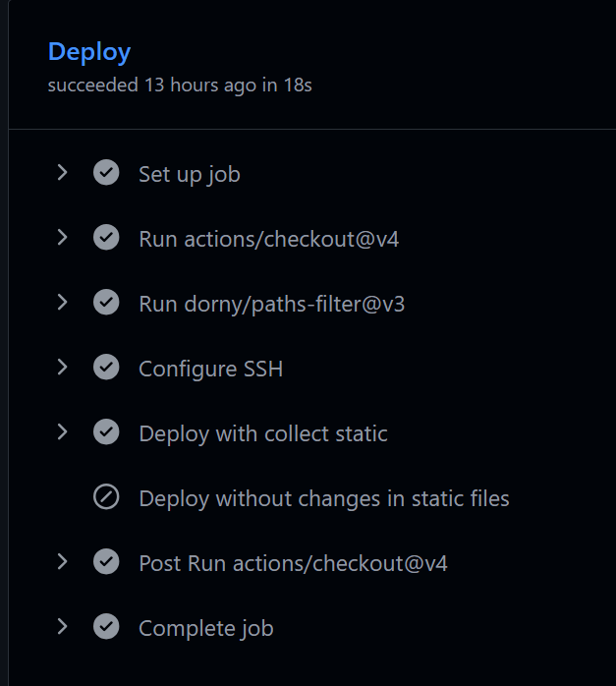Click the status check icon for dorny/paths-filter@v3
This screenshot has width=616, height=686.
[106, 303]
